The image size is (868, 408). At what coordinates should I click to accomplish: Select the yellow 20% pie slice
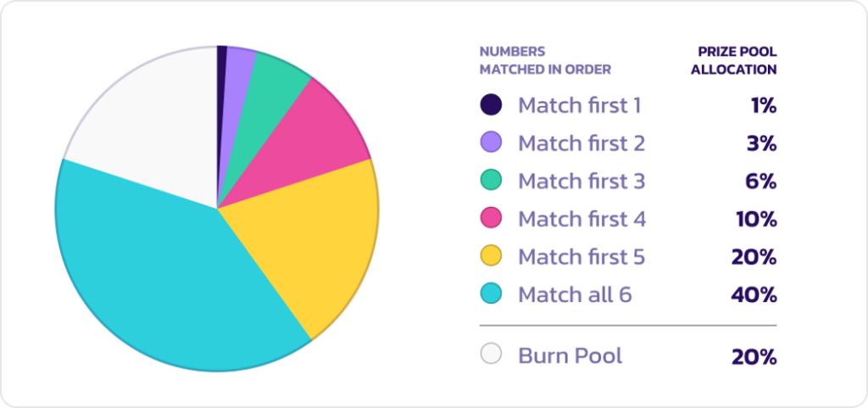click(x=310, y=232)
